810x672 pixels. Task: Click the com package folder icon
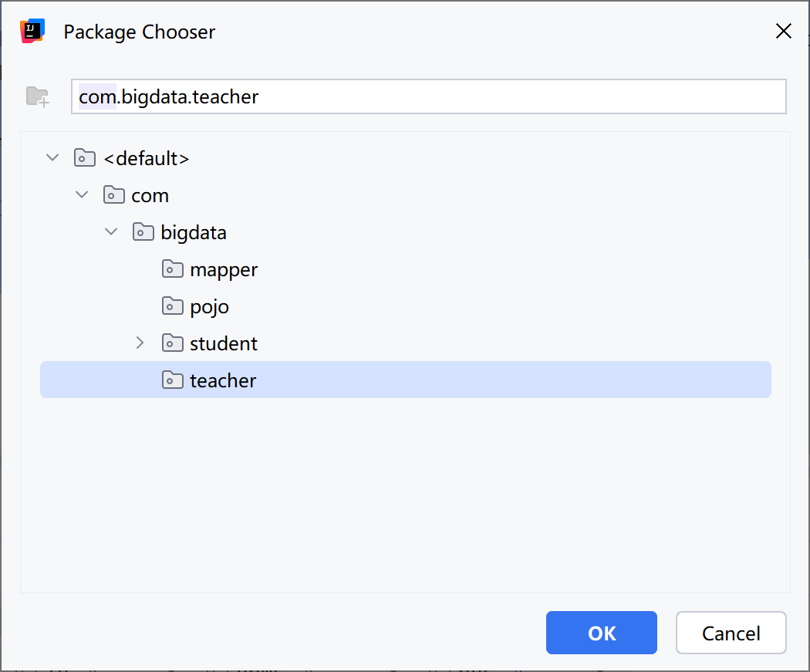pyautogui.click(x=113, y=195)
